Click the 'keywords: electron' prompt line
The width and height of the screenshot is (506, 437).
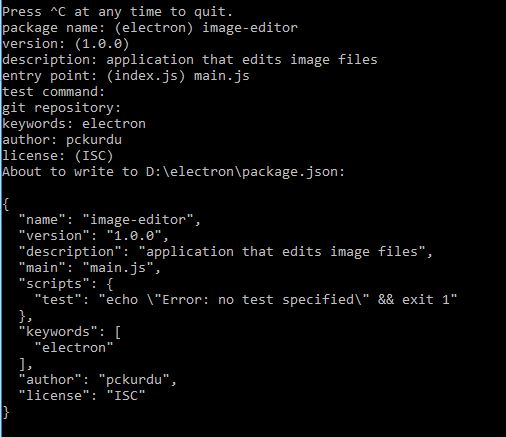pos(74,124)
